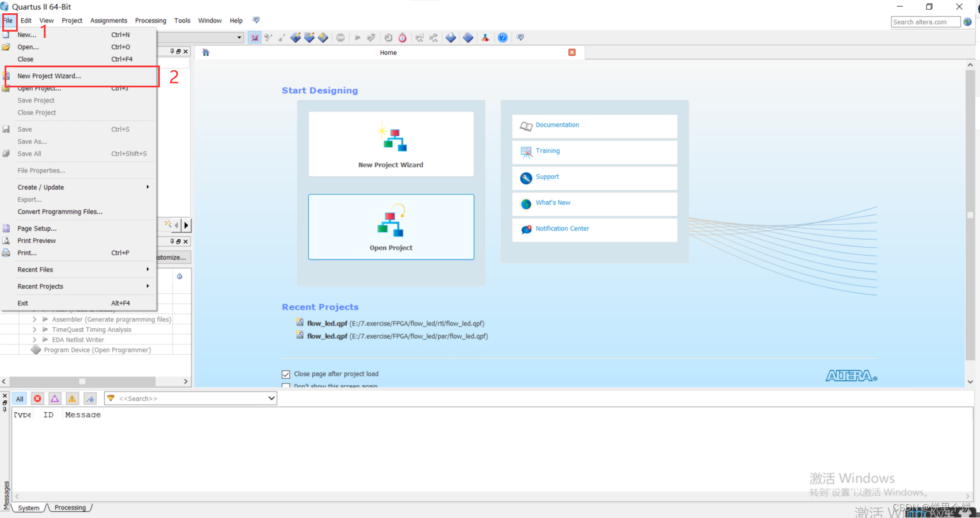Image resolution: width=980 pixels, height=518 pixels.
Task: Filter messages by critical warning purple icon
Action: [x=55, y=398]
